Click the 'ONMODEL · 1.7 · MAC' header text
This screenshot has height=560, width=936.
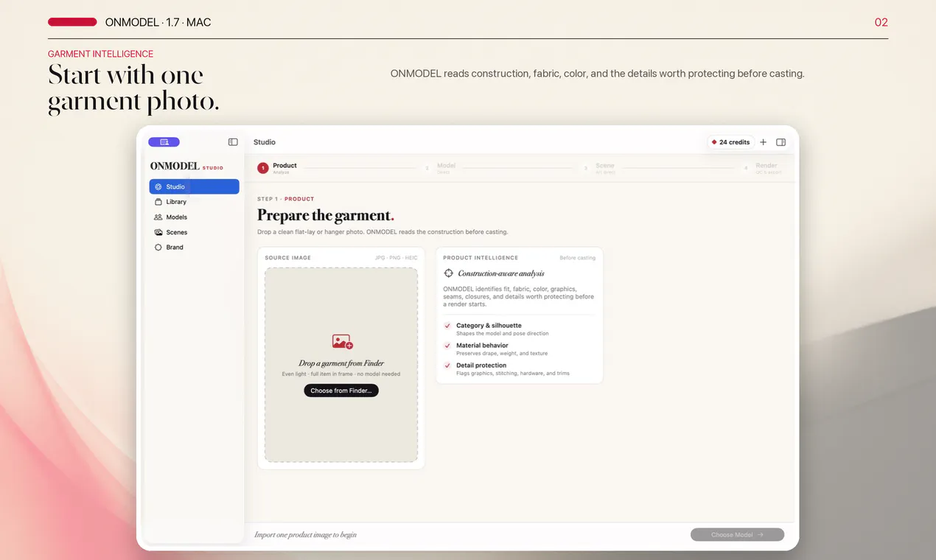pos(158,22)
